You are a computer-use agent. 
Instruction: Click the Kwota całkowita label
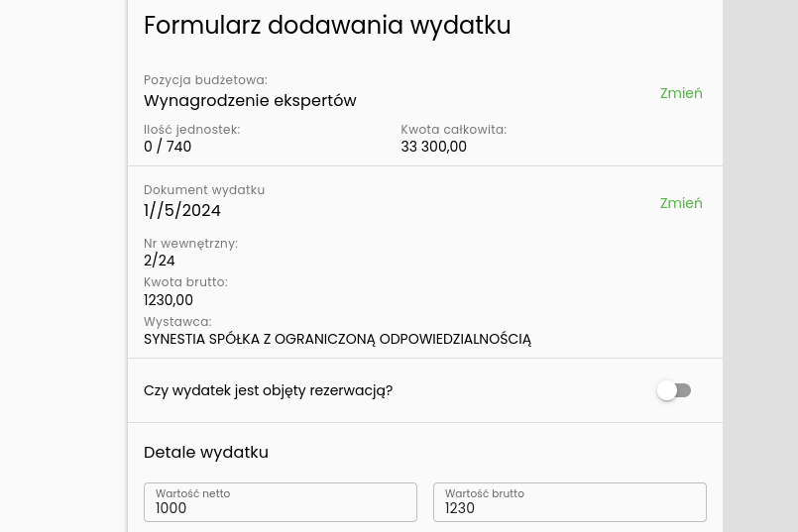453,130
